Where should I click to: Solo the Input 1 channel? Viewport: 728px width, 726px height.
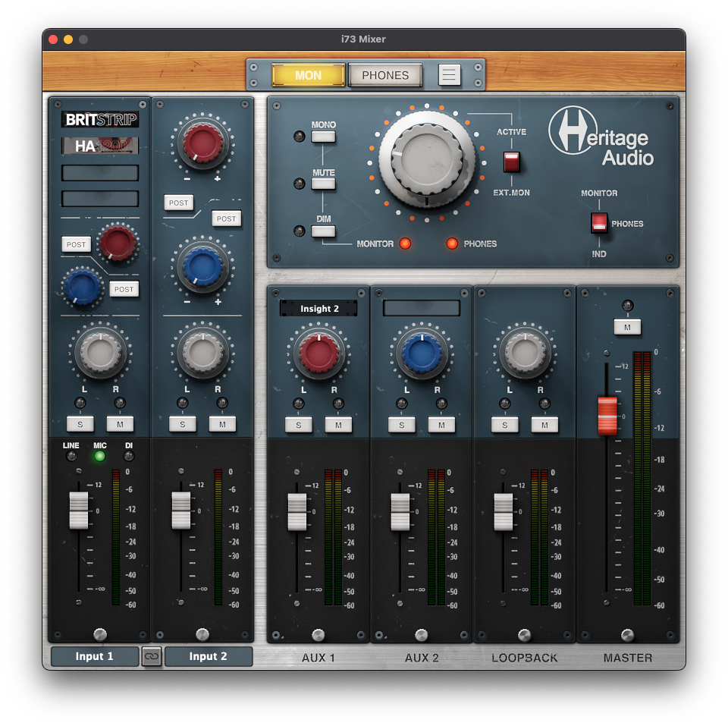point(80,424)
